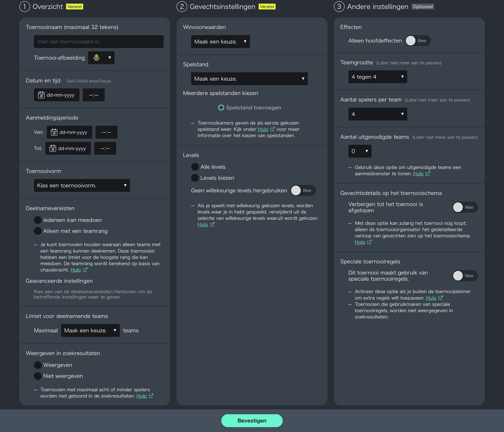Open the Hulp link about toernooischema details
The image size is (504, 432).
point(360,242)
